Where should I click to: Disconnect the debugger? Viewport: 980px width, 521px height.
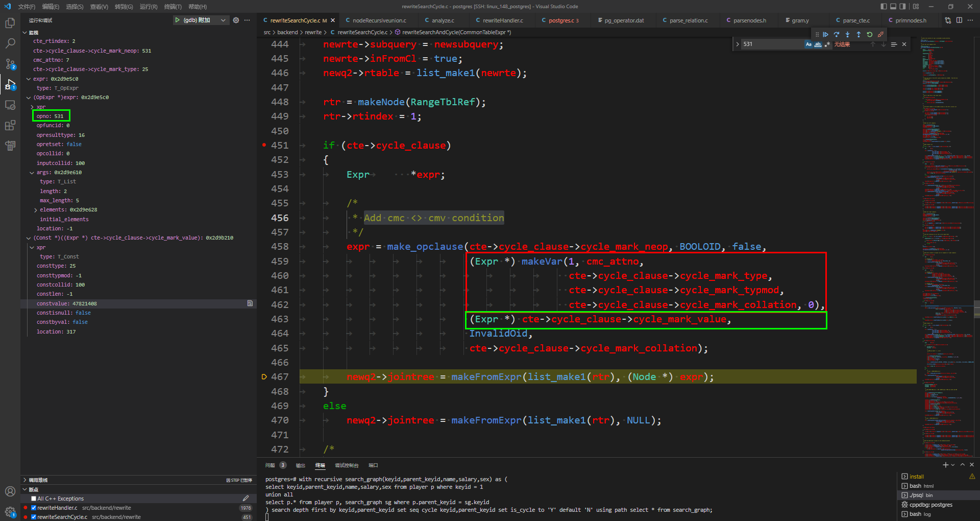coord(880,35)
